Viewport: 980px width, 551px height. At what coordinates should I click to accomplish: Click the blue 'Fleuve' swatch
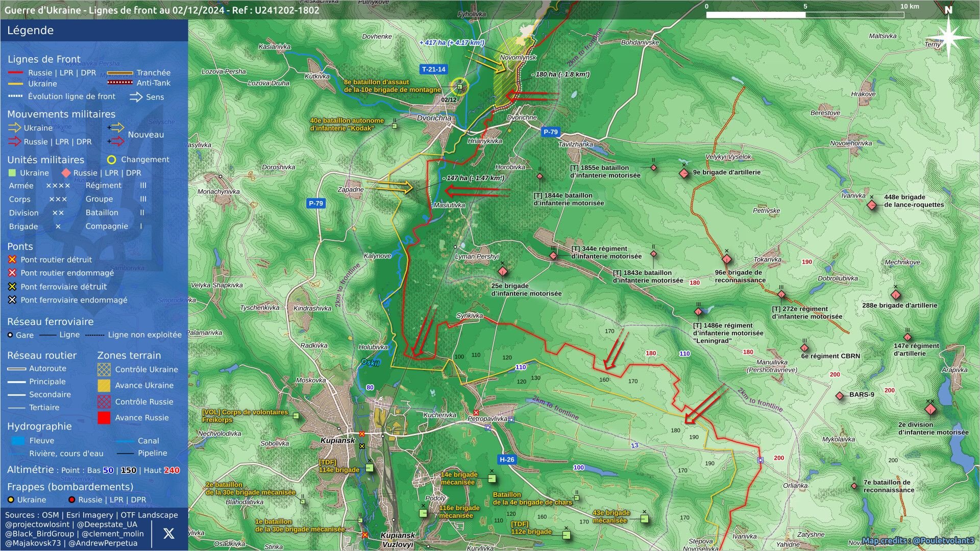[18, 441]
